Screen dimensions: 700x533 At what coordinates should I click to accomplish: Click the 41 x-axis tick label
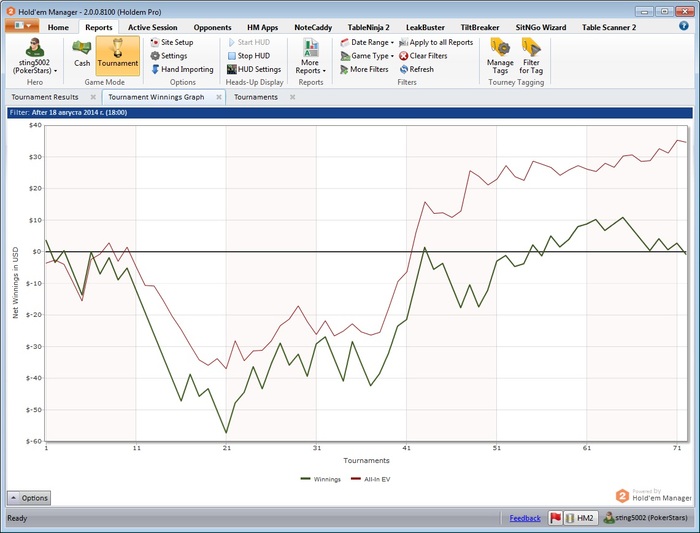(406, 448)
